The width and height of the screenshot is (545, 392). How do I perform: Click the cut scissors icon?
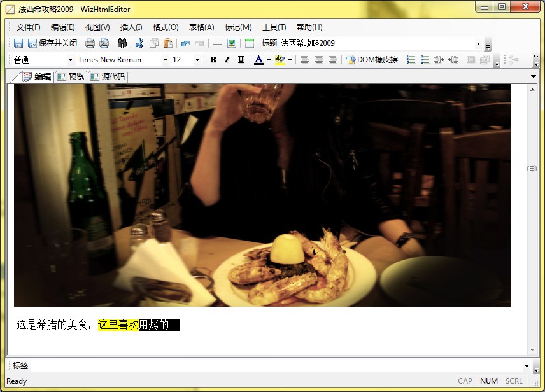[x=139, y=43]
